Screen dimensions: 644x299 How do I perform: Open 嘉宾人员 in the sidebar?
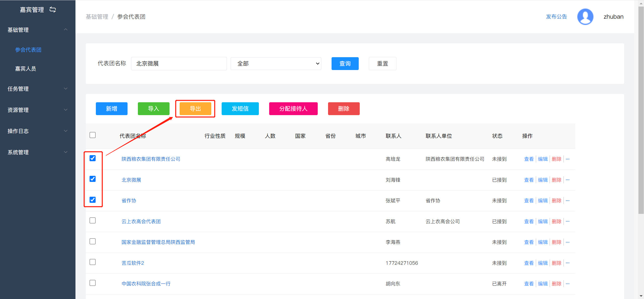coord(25,69)
